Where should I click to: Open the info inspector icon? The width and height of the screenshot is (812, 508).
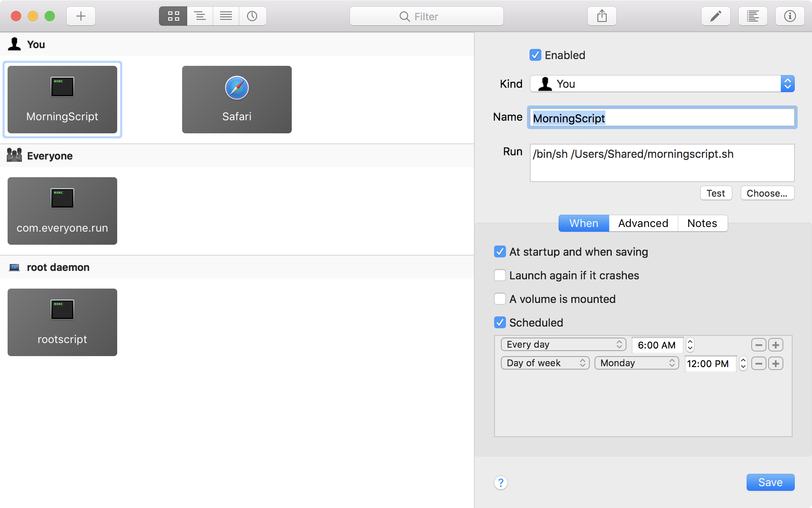(x=790, y=16)
